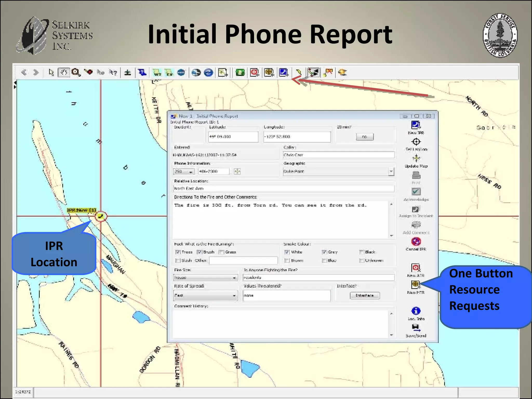This screenshot has width=532, height=399.
Task: Click the Acknowledge checkmark icon
Action: (416, 192)
